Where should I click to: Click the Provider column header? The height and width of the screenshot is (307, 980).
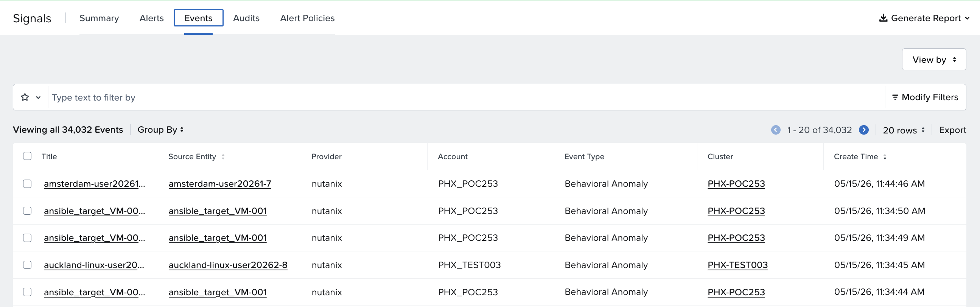[327, 157]
